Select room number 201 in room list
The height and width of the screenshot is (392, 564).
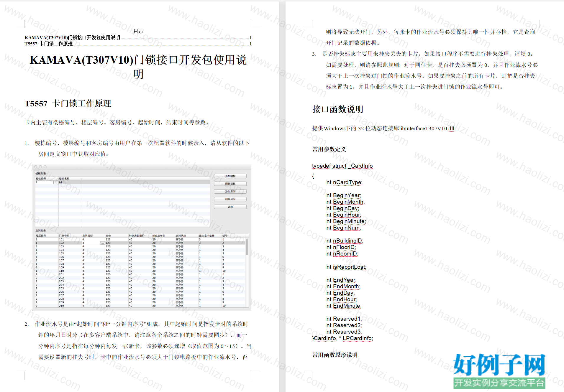click(61, 274)
